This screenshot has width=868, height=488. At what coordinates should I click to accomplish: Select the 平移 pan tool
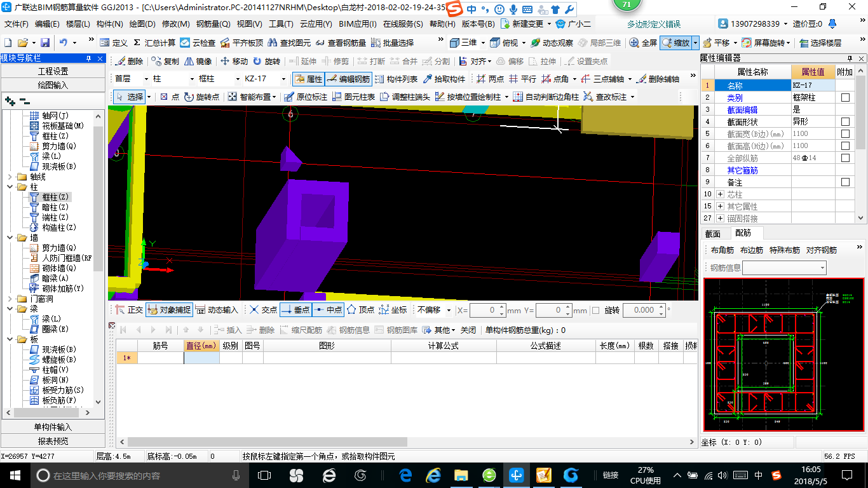tap(715, 43)
